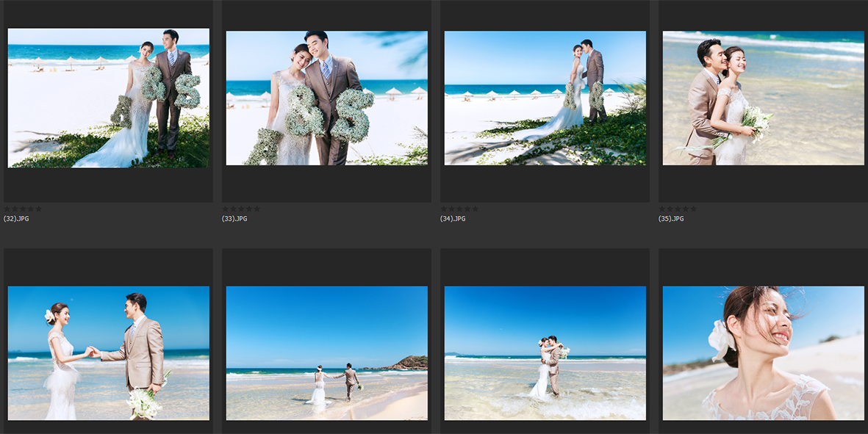The image size is (868, 434).
Task: Select the (32).JPG beach wedding thumbnail
Action: tap(109, 98)
